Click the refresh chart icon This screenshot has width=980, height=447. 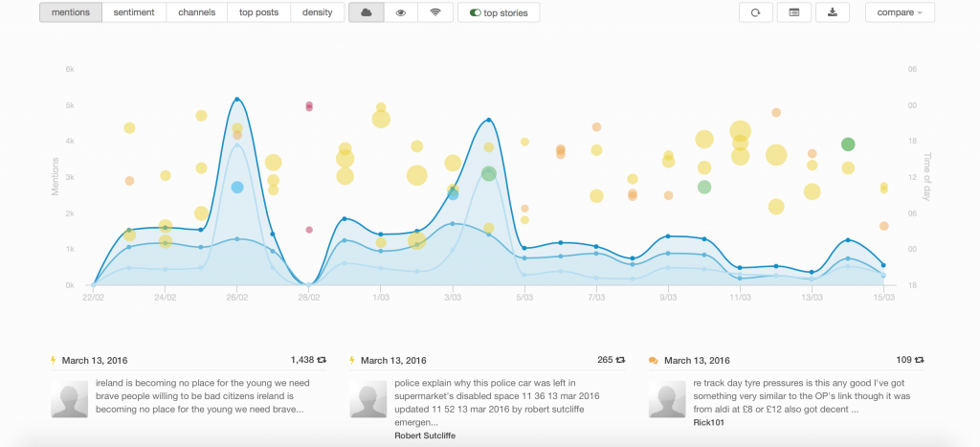tap(755, 12)
